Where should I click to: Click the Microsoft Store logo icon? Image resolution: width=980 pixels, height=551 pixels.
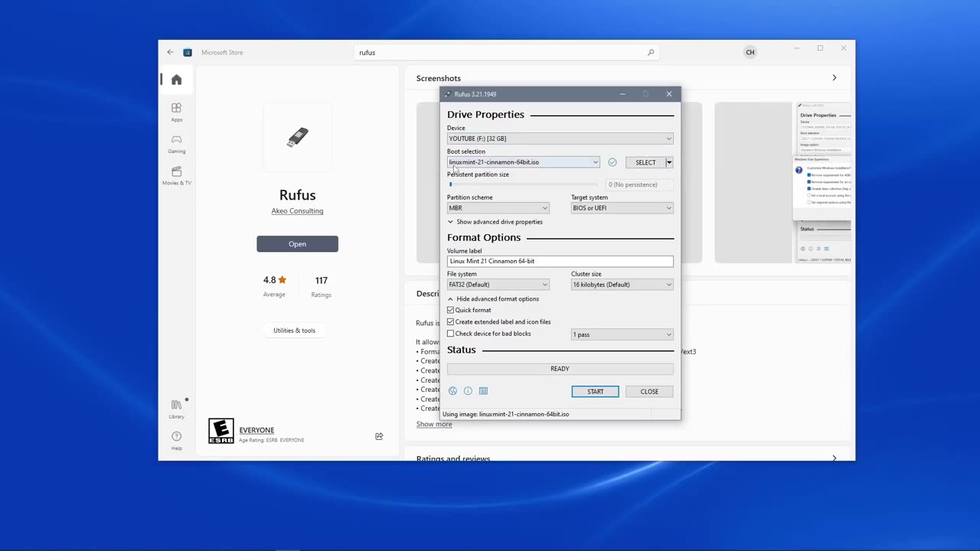[x=188, y=53]
